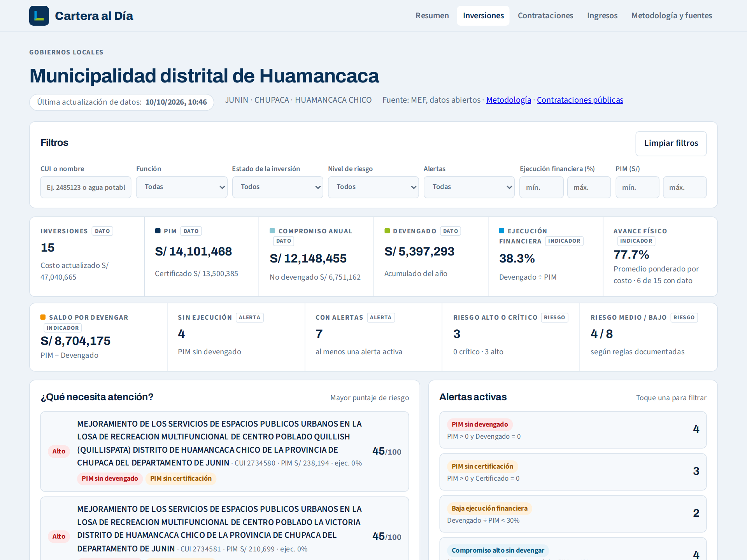Filter by Baja ejecución financiera alert
This screenshot has width=747, height=560.
(573, 514)
